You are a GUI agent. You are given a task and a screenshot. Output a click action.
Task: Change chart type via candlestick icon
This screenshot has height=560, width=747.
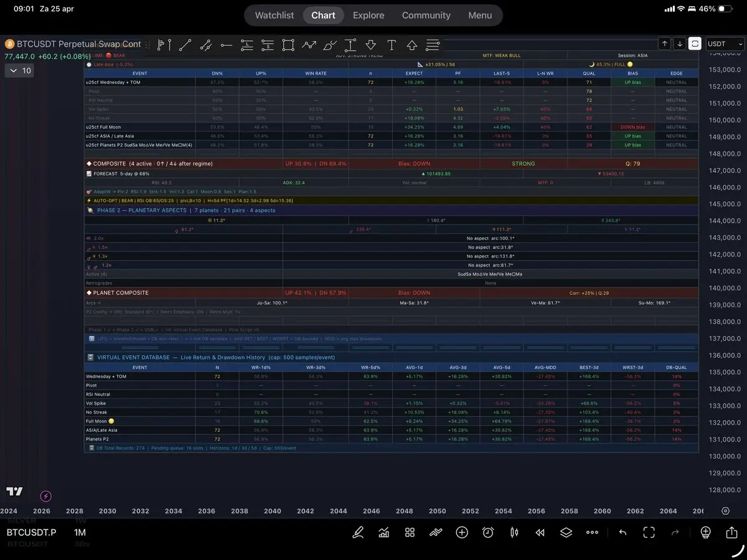[x=514, y=533]
